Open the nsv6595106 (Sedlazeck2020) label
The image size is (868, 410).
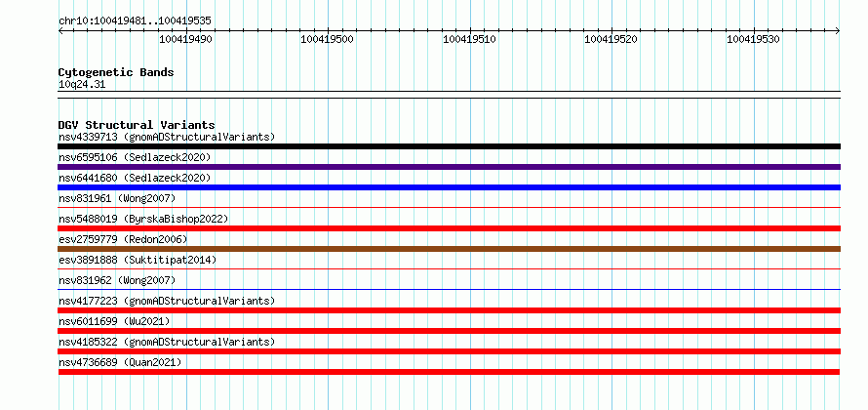[x=135, y=157]
